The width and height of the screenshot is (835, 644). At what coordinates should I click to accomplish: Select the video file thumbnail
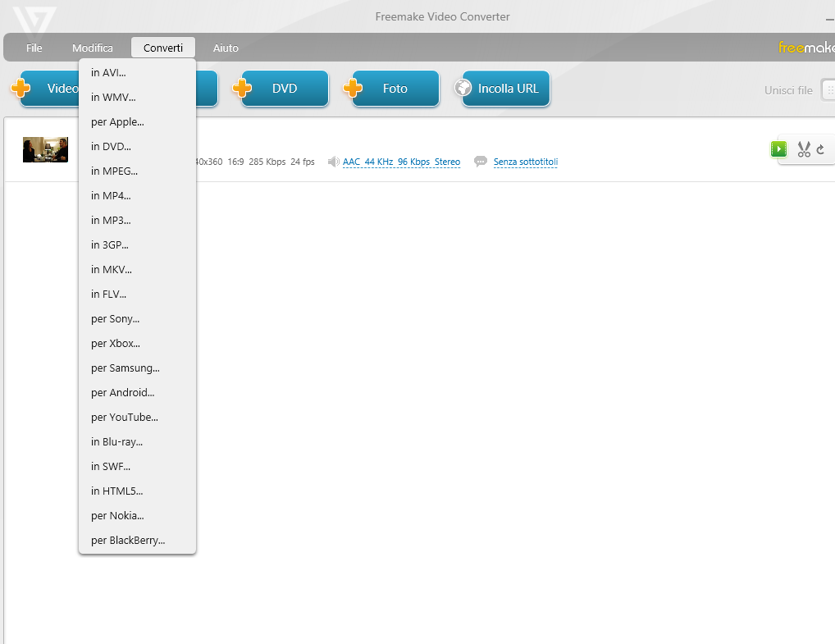pos(45,149)
